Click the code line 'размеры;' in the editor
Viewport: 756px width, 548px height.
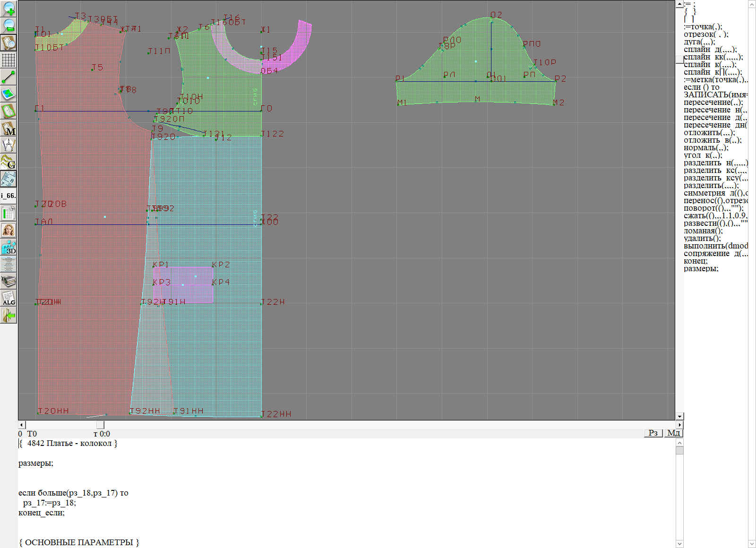pyautogui.click(x=36, y=463)
